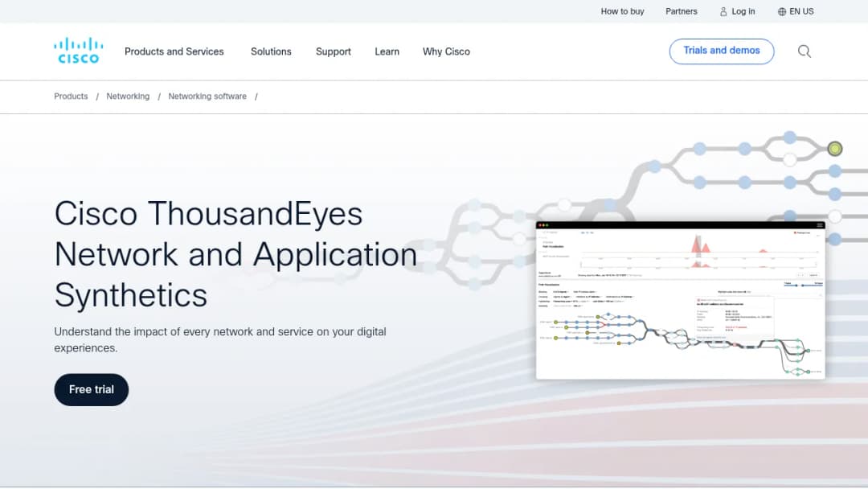This screenshot has height=489, width=868.
Task: Go to Networking software breadcrumb
Action: point(207,97)
